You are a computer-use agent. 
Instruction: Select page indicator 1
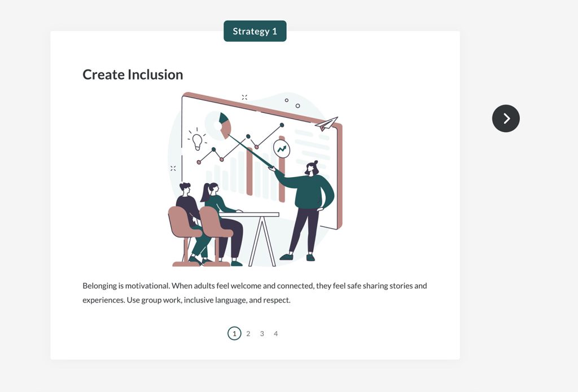point(234,333)
